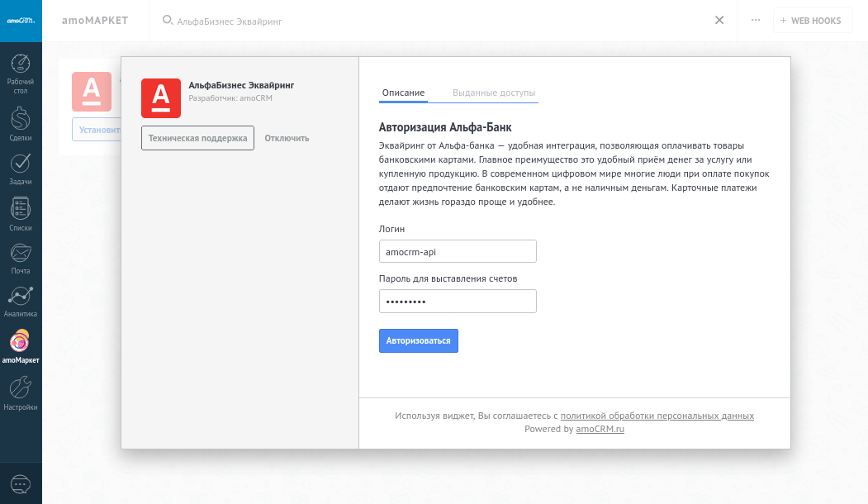Open политикой обработки персональных данных link
This screenshot has height=504, width=868.
point(657,416)
